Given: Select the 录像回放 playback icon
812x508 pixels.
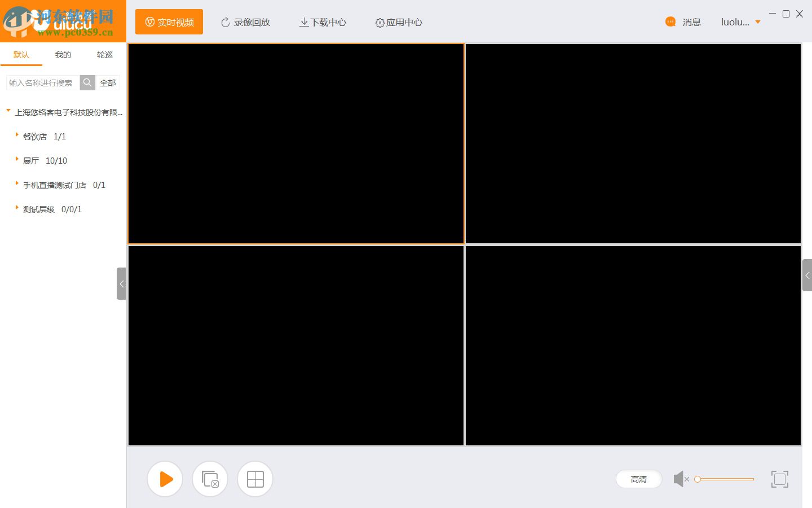Looking at the screenshot, I should click(245, 22).
